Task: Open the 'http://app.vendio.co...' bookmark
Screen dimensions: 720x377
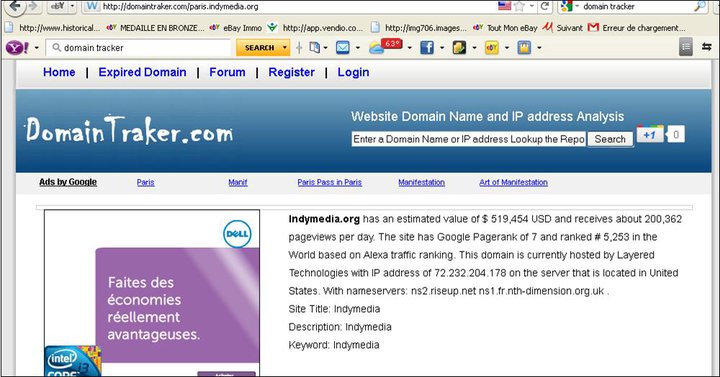Action: tap(315, 28)
